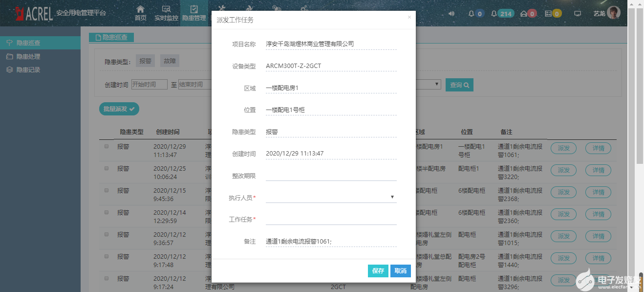The height and width of the screenshot is (292, 644).
Task: Tick checkbox for row 2020/12/14 12:29:59
Action: click(107, 212)
